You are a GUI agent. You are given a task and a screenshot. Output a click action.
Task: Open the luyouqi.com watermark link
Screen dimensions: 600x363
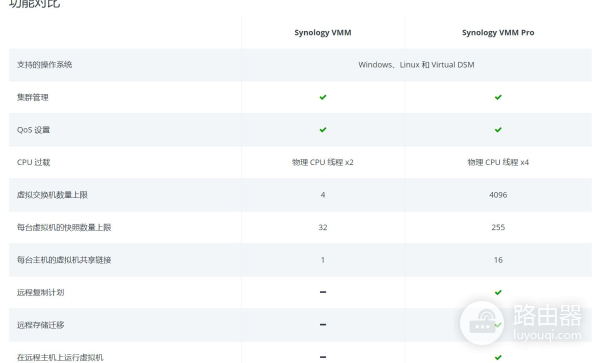(547, 335)
